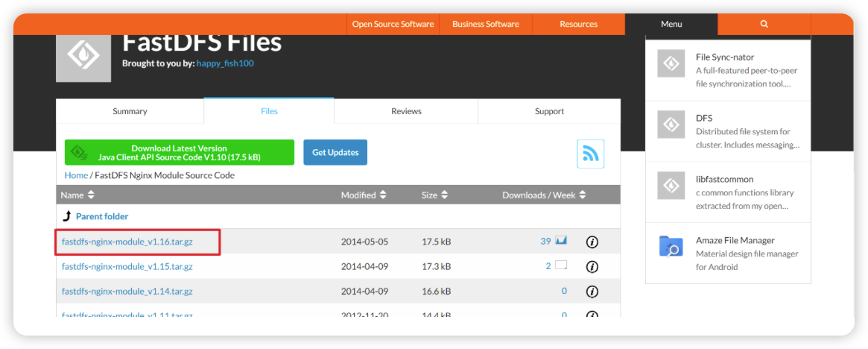Click the 39 downloads count link
The image size is (868, 349).
[546, 241]
